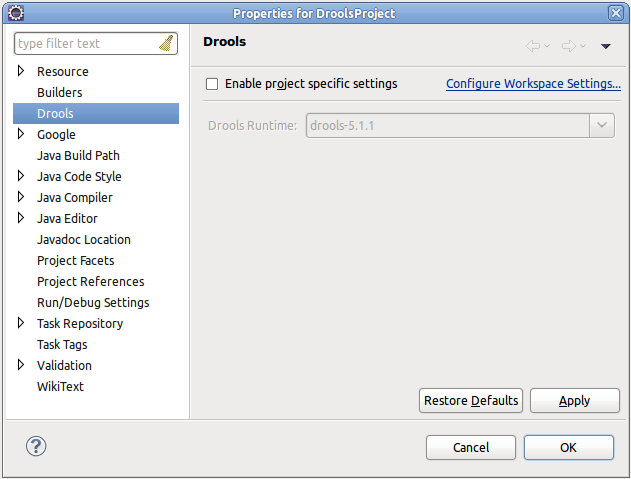Click the forward navigation arrow icon
The image size is (631, 479).
point(569,46)
